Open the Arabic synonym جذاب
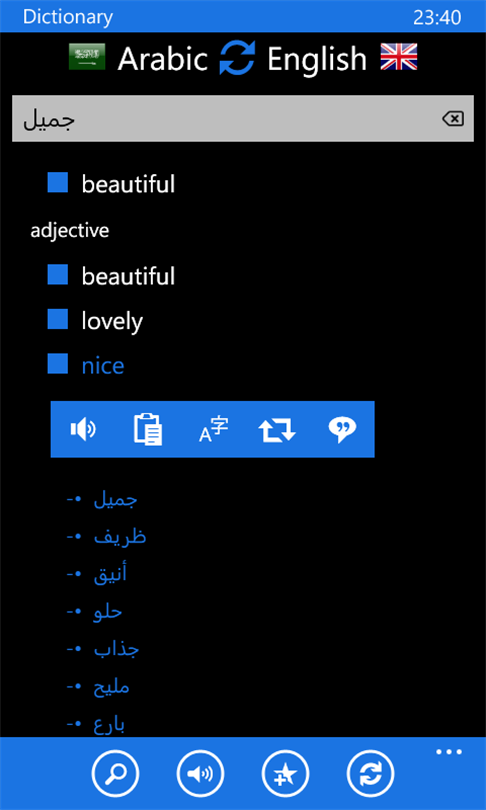This screenshot has width=486, height=810. pos(116,648)
